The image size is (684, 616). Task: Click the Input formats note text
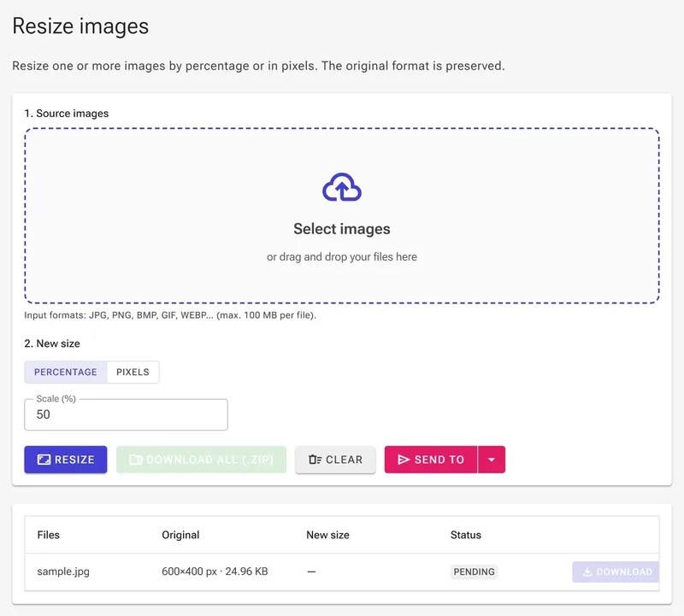(x=170, y=315)
